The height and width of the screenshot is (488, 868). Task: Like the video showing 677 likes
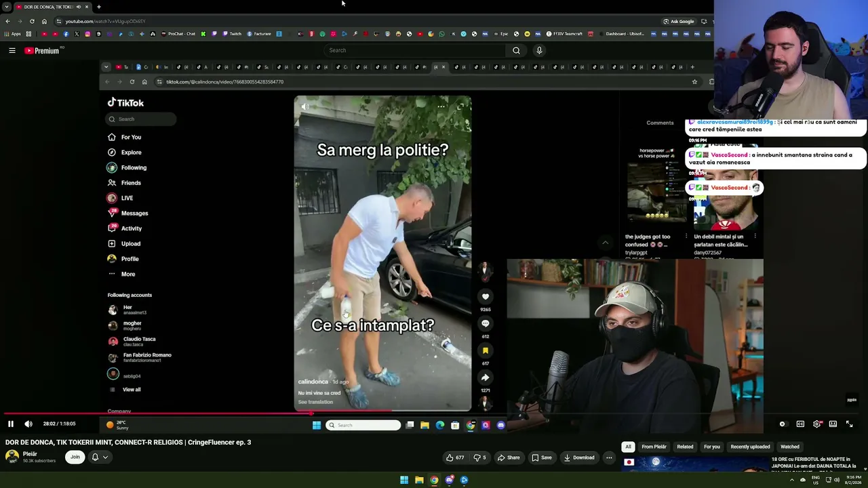click(455, 457)
